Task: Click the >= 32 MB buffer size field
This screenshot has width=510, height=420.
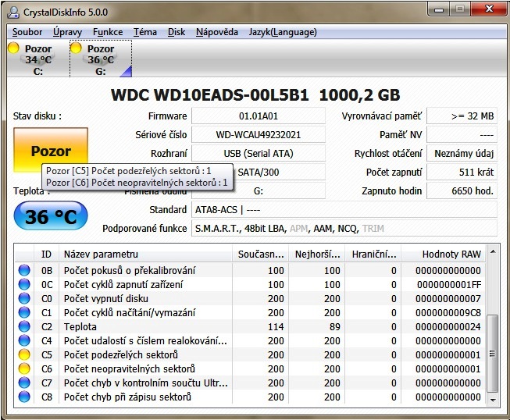Action: (x=462, y=116)
